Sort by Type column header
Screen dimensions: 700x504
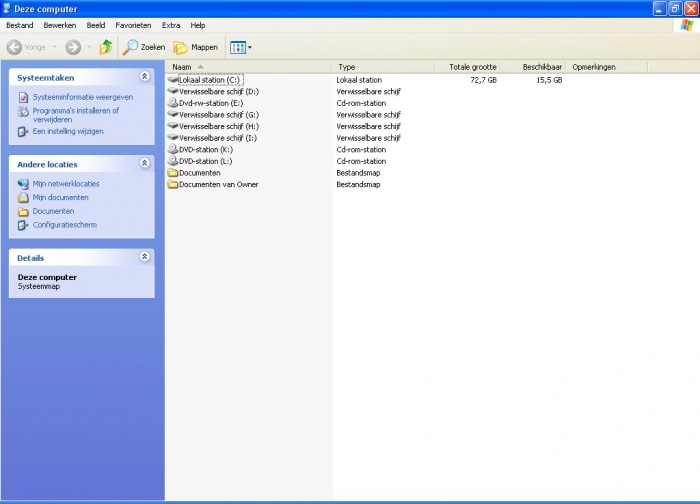tap(383, 67)
